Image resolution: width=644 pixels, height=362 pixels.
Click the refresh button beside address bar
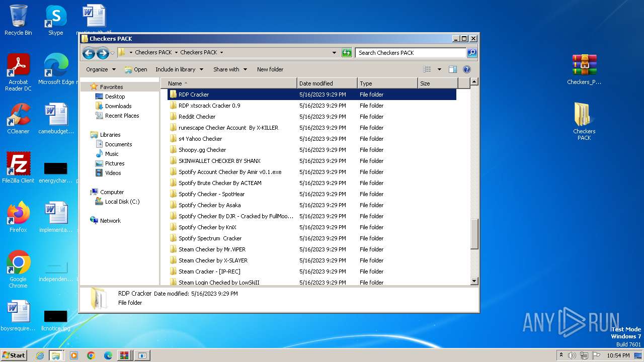pos(347,53)
